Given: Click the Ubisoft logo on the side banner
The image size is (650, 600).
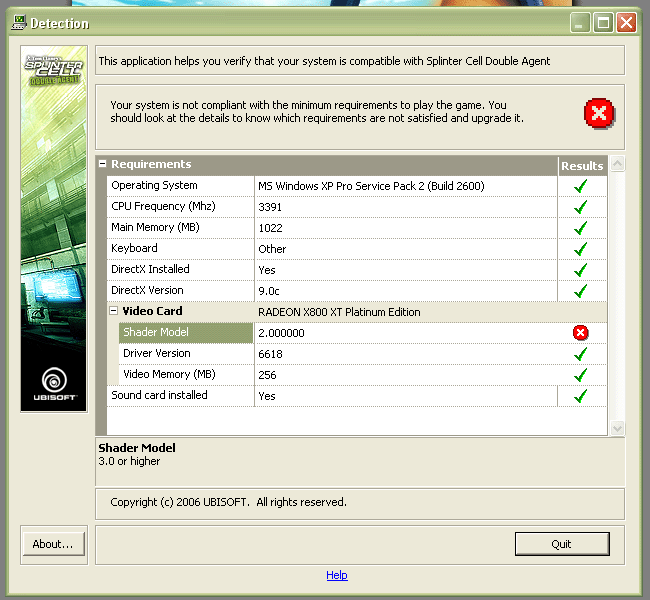Looking at the screenshot, I should pyautogui.click(x=54, y=384).
